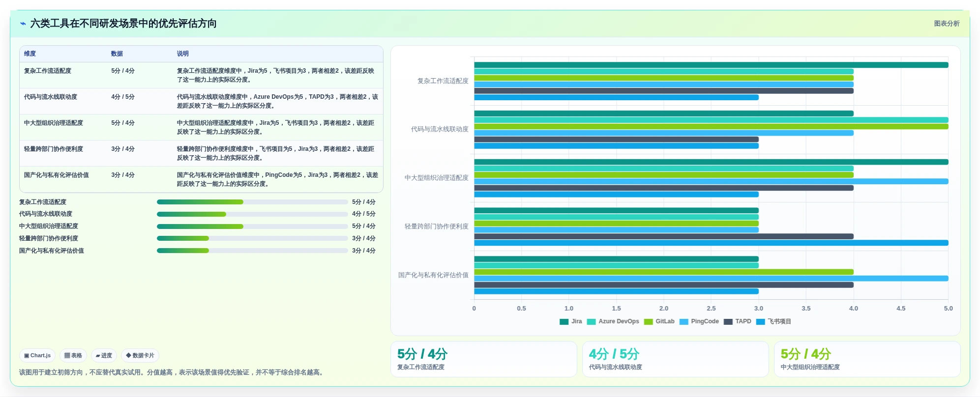980x397 pixels.
Task: Hide the TAPD series via legend label
Action: 743,321
